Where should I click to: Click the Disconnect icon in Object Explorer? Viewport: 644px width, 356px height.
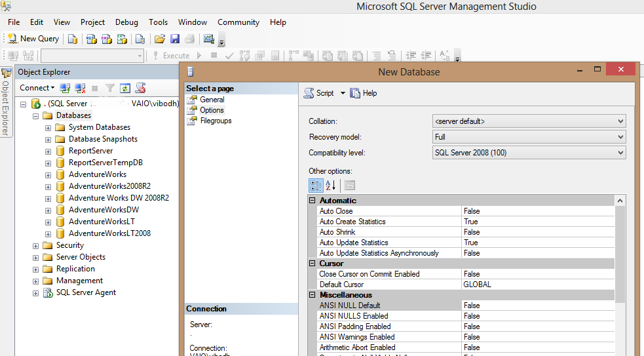[x=80, y=88]
